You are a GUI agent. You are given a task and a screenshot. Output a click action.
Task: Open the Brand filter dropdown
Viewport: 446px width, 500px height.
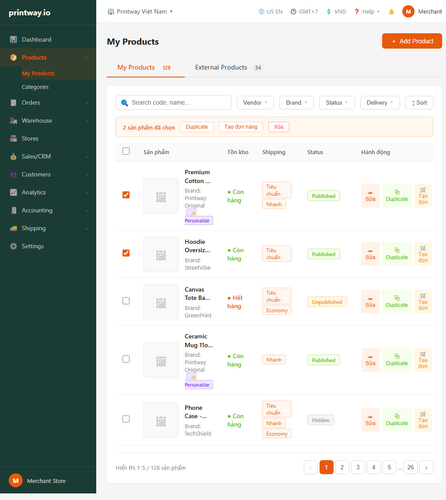[296, 103]
